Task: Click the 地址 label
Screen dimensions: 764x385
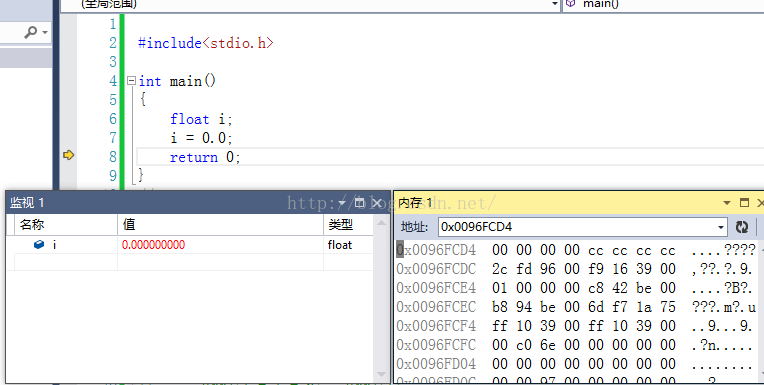Action: (414, 227)
